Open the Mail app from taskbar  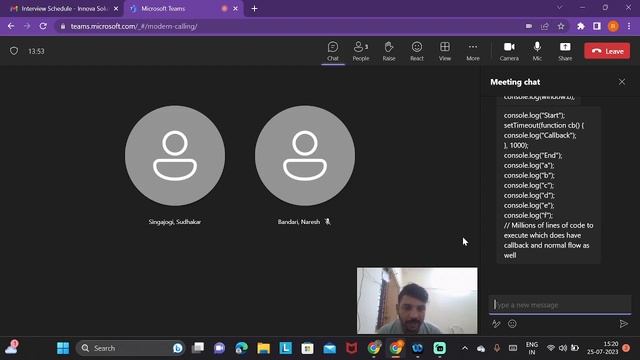pos(329,348)
